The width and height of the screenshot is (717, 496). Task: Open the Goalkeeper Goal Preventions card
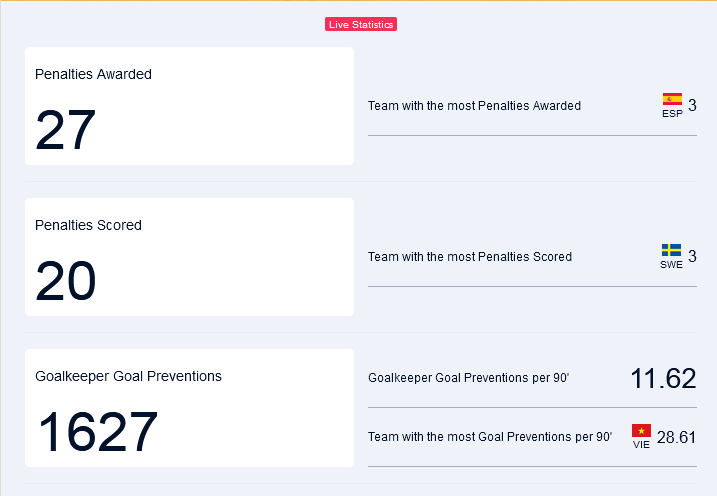189,408
